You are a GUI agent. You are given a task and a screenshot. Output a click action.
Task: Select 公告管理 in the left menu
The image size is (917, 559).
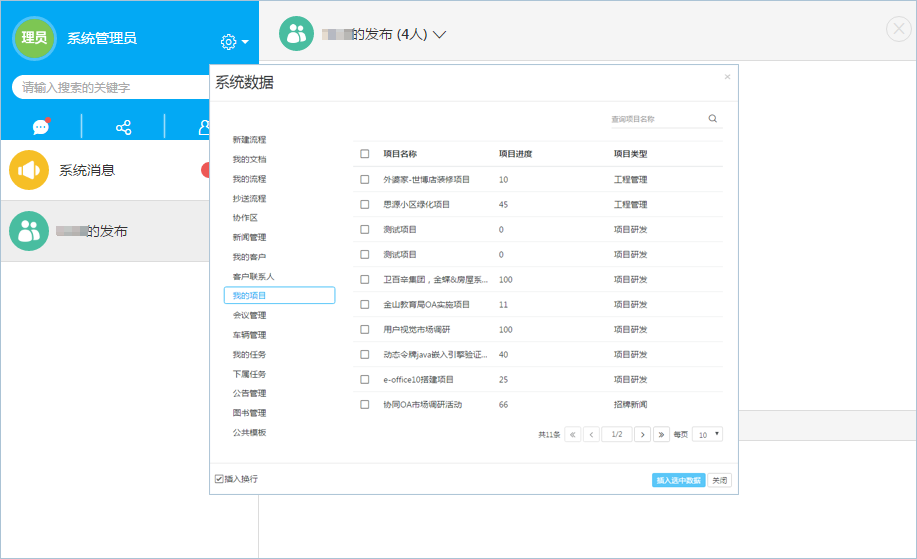coord(249,394)
